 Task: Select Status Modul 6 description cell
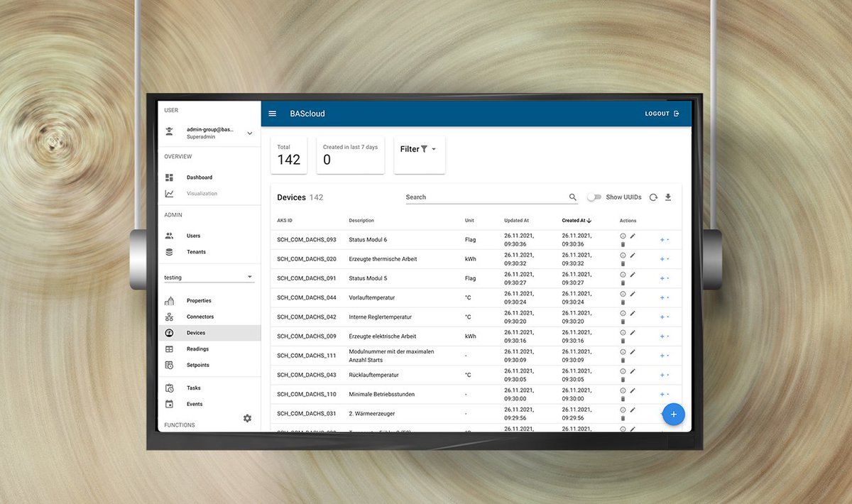[x=368, y=240]
